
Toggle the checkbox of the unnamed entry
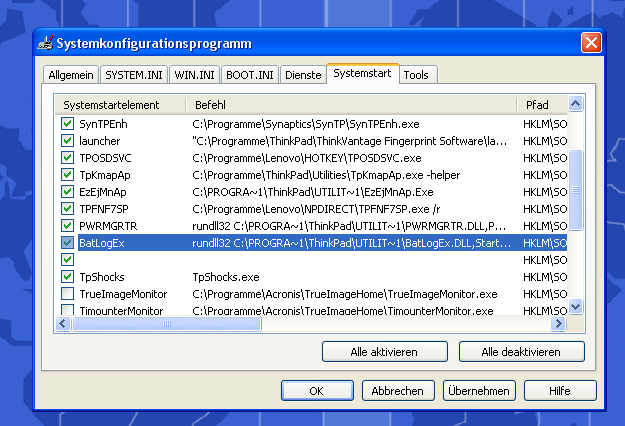coord(67,260)
